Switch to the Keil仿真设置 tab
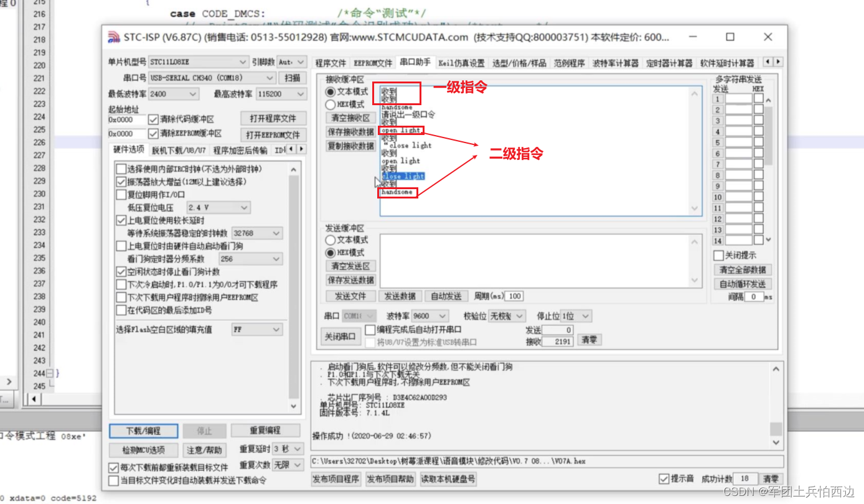The height and width of the screenshot is (504, 864). (x=461, y=63)
